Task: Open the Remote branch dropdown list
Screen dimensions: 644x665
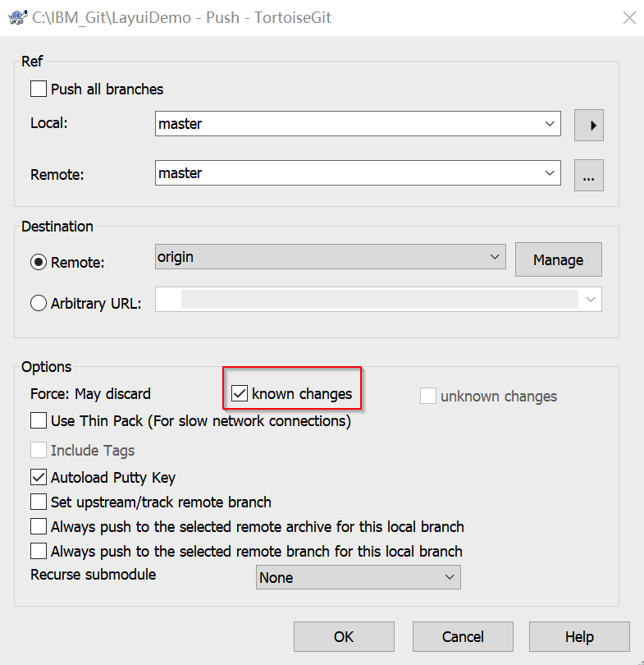Action: click(549, 173)
